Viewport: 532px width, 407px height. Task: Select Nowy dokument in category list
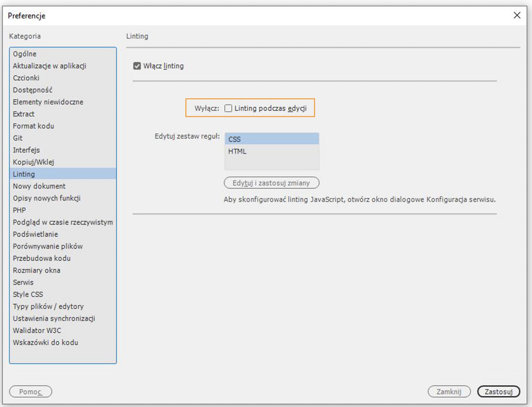(x=39, y=186)
